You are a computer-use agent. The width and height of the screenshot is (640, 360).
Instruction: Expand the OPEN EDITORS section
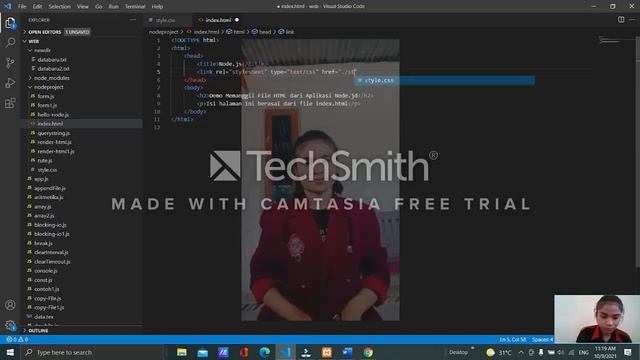[x=44, y=32]
